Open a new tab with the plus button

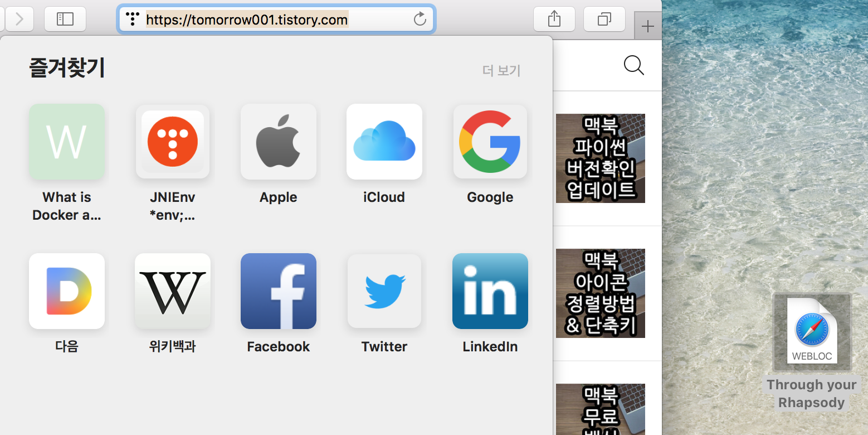648,25
